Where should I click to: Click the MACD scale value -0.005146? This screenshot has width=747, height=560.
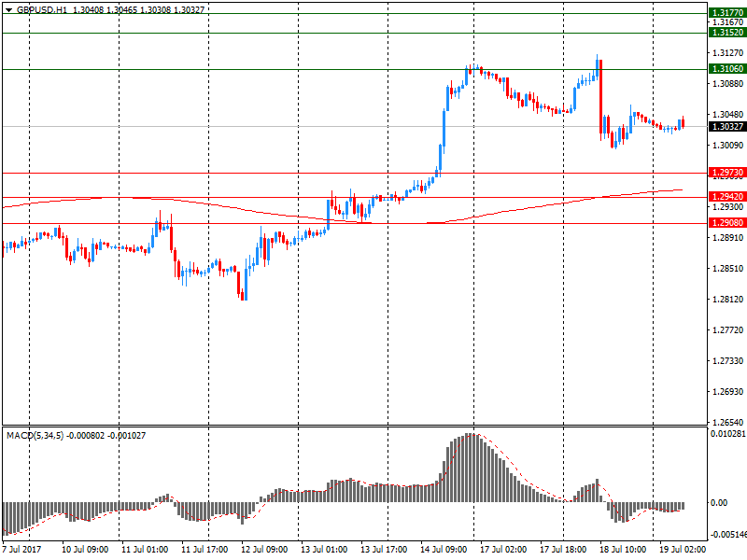[729, 534]
